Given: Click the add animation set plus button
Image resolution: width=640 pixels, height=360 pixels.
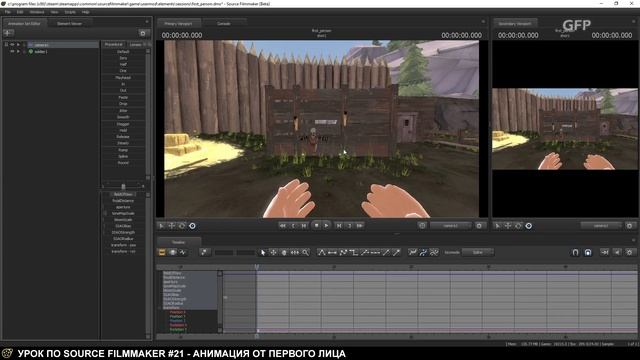Looking at the screenshot, I should [8, 33].
